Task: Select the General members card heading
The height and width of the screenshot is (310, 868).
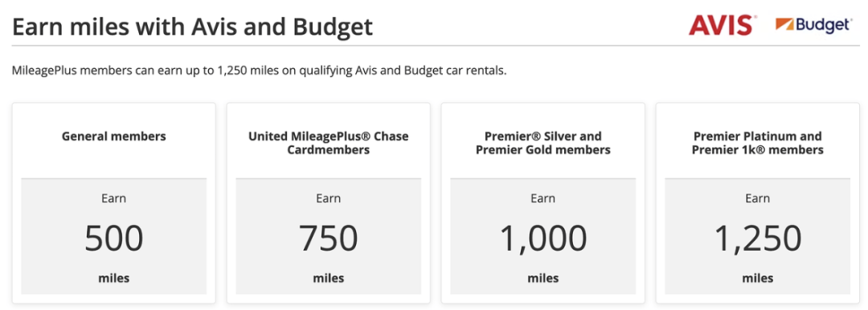Action: pos(114,137)
